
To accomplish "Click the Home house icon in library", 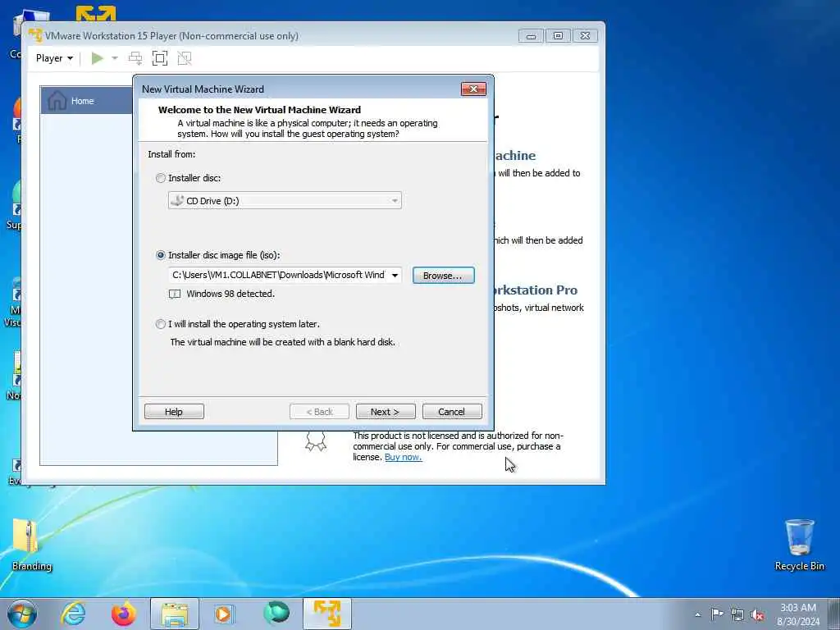I will tap(57, 100).
